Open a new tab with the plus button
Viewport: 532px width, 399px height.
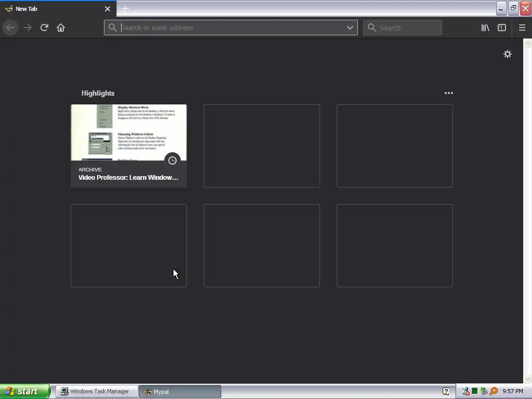pos(125,8)
